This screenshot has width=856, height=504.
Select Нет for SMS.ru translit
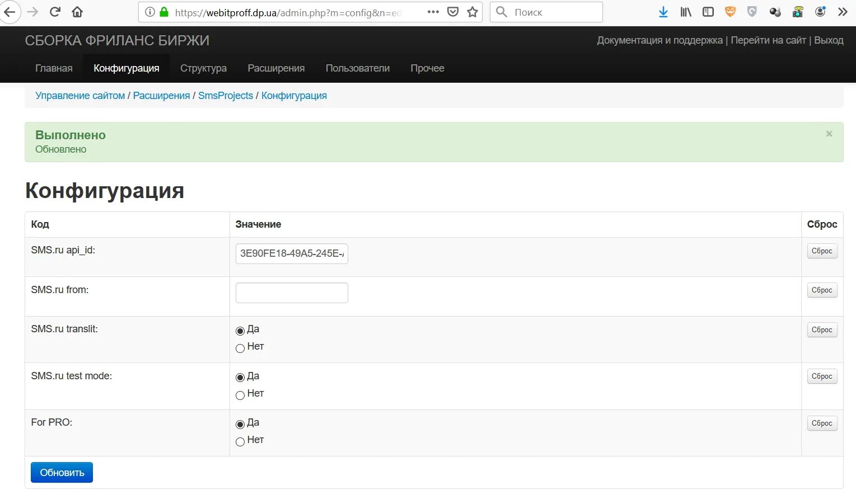[240, 348]
